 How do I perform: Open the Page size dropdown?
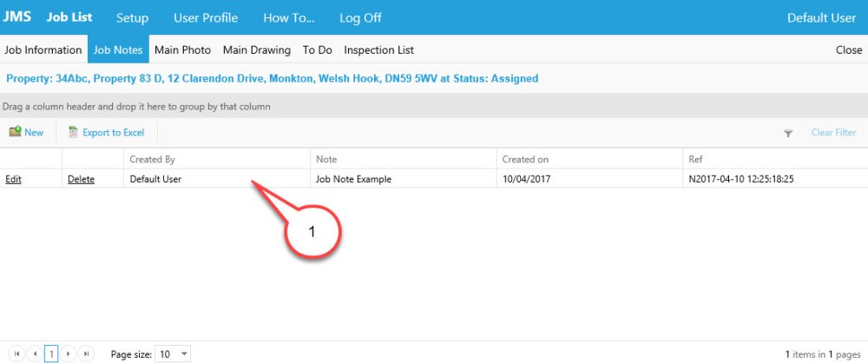[x=173, y=354]
